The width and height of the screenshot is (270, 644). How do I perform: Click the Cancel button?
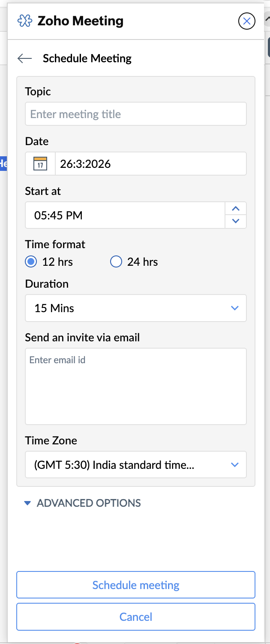coord(135,617)
